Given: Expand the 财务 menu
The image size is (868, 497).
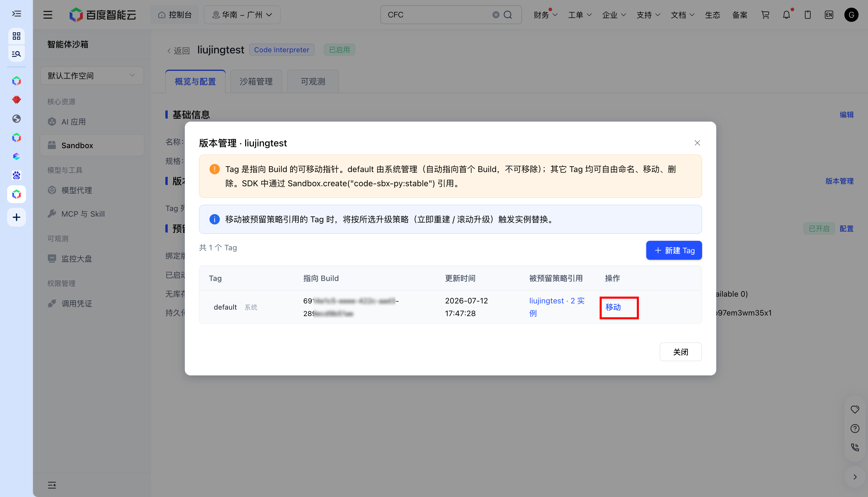Looking at the screenshot, I should (545, 15).
